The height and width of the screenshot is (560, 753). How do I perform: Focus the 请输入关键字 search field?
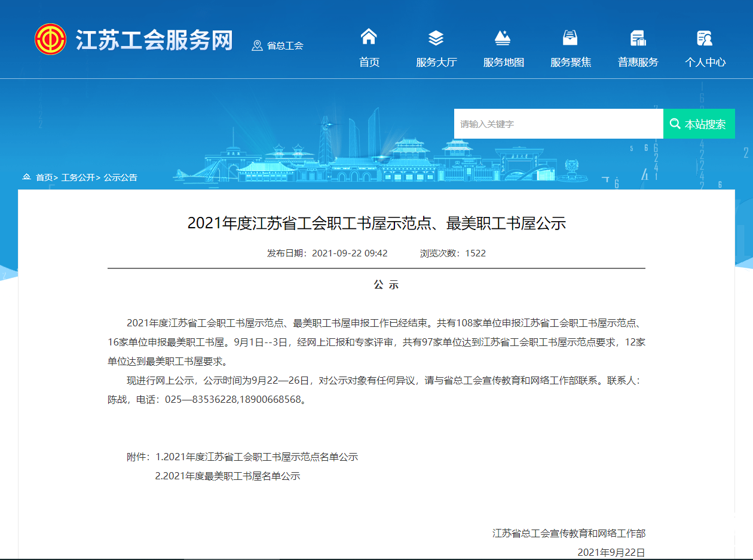(x=559, y=124)
